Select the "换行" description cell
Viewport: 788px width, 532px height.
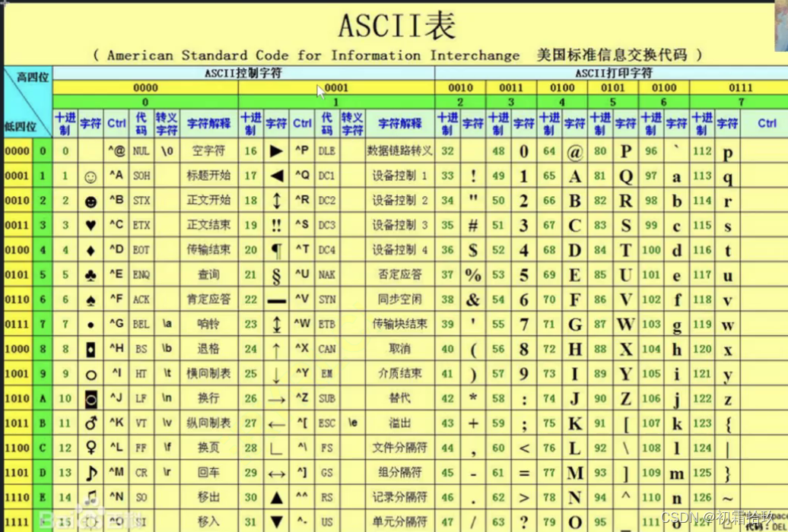(208, 398)
